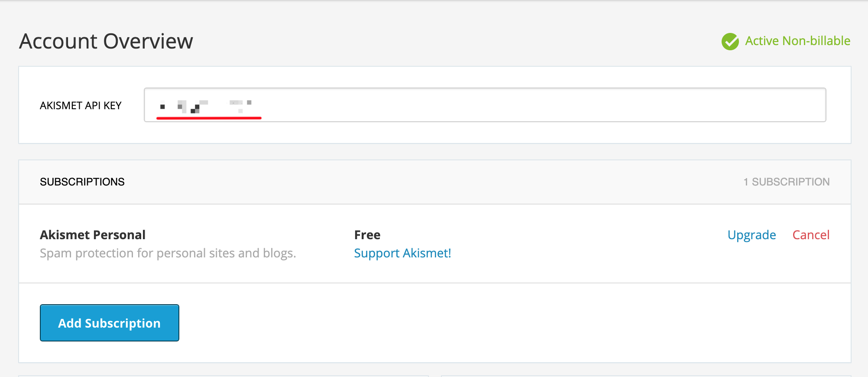The width and height of the screenshot is (868, 377).
Task: Click the Free price label
Action: (x=367, y=235)
